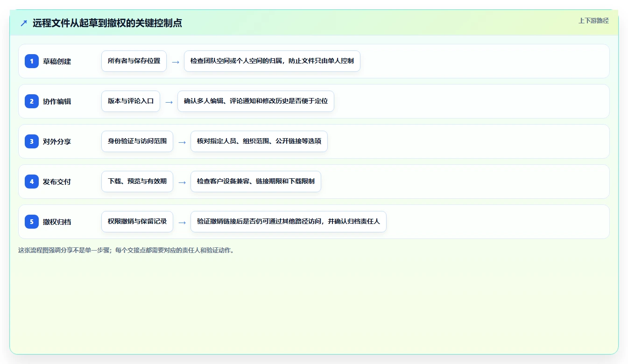Click step number badge 3
Viewport: 628px width, 364px height.
(32, 141)
